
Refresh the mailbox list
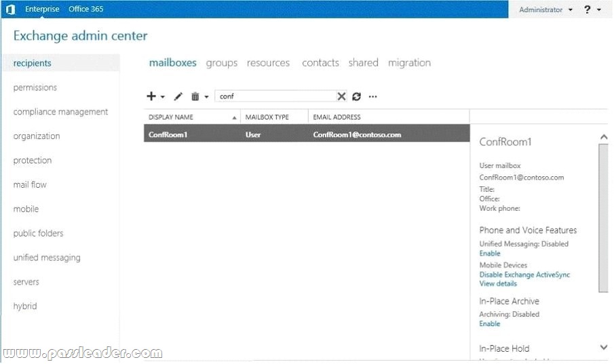tap(356, 96)
